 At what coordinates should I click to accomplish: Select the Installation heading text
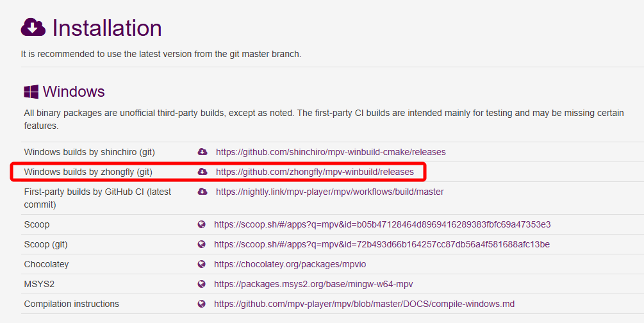coord(107,28)
